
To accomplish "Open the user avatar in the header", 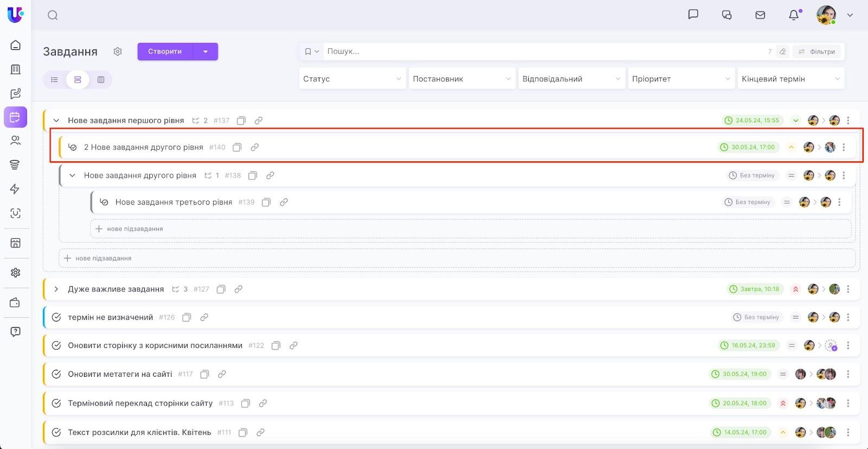I will [826, 15].
